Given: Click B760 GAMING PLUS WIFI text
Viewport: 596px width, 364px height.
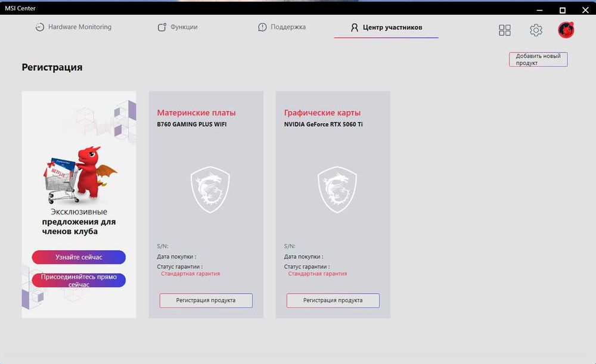Looking at the screenshot, I should pos(191,125).
